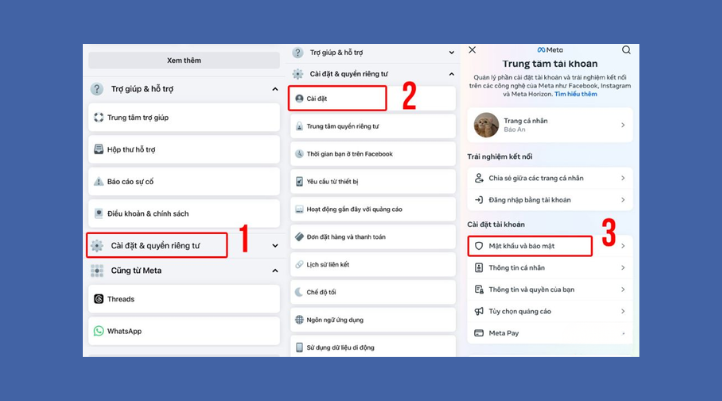Tap the WhatsApp icon
Image resolution: width=722 pixels, height=401 pixels.
pos(99,331)
